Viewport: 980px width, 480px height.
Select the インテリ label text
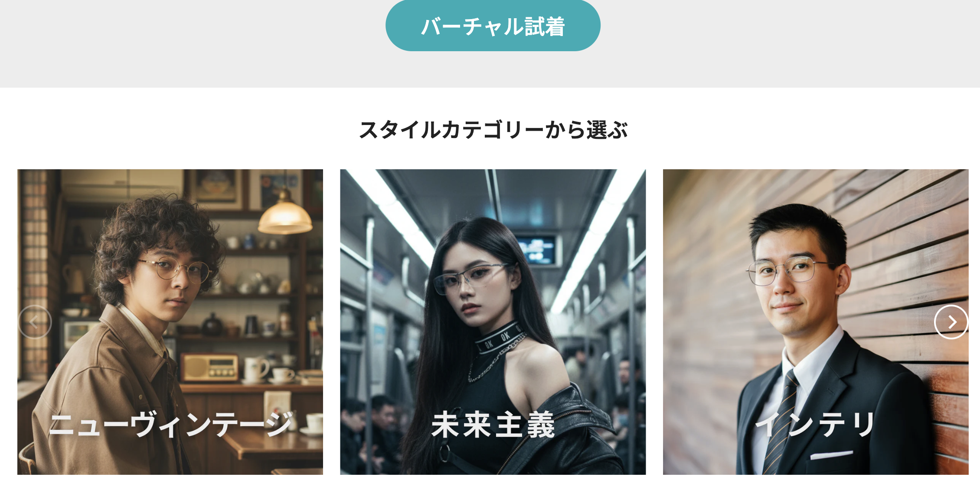coord(815,424)
